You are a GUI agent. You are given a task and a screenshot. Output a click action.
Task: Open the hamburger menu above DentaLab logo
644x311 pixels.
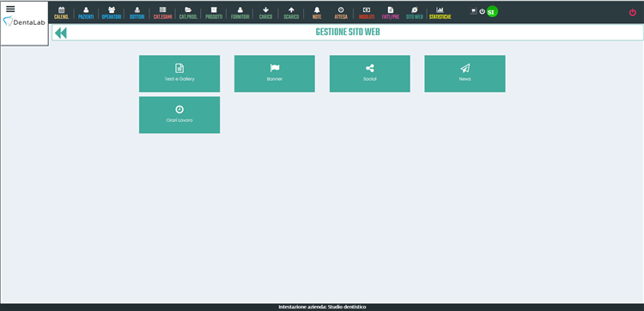pyautogui.click(x=10, y=9)
